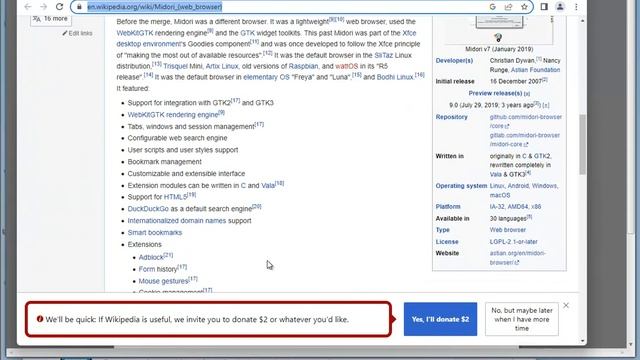640x360 pixels.
Task: Follow the SliTaz link
Action: [384, 55]
